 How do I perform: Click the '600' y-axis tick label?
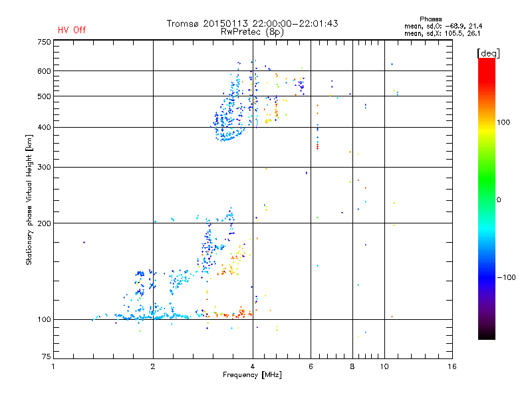click(x=45, y=71)
